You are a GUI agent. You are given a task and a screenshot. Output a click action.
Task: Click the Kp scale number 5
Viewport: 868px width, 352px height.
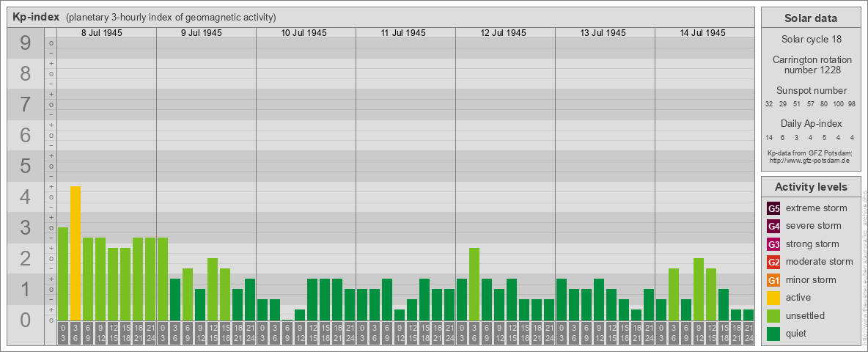(26, 166)
